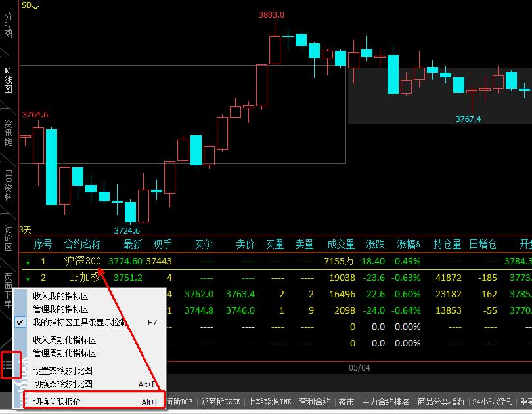Open 24小时资讯 bottom tab
This screenshot has height=414, width=532.
[x=491, y=402]
